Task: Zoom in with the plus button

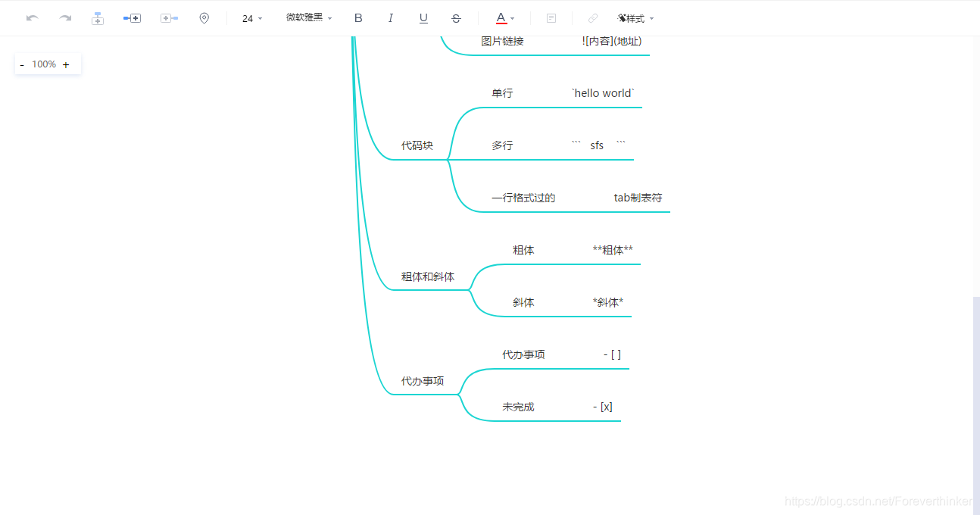Action: point(66,65)
